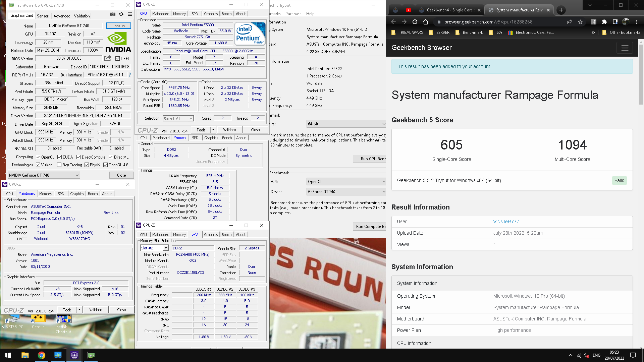Toggle the DirectCompute checkbox
The height and width of the screenshot is (362, 644).
coord(78,157)
